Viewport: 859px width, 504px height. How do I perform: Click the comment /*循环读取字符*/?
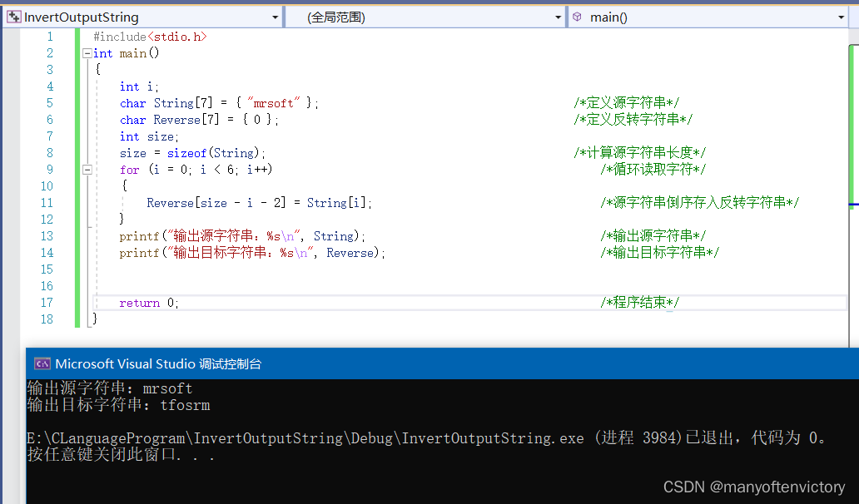(653, 169)
